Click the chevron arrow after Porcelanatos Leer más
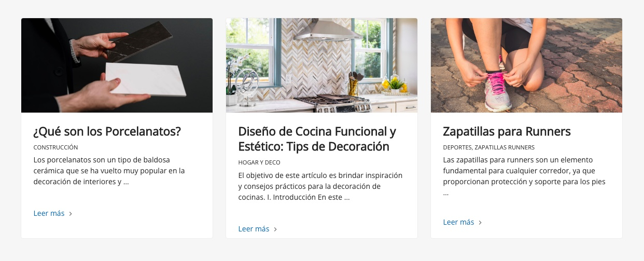 pos(71,214)
